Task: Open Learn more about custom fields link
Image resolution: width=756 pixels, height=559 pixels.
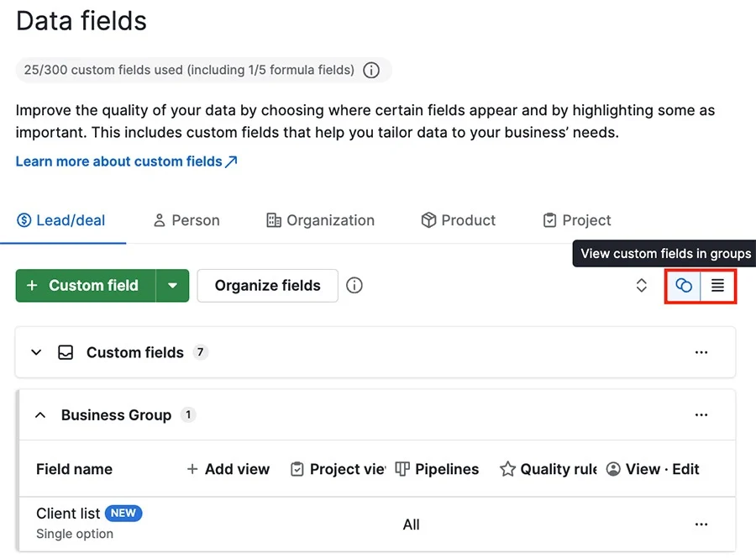Action: (x=126, y=161)
